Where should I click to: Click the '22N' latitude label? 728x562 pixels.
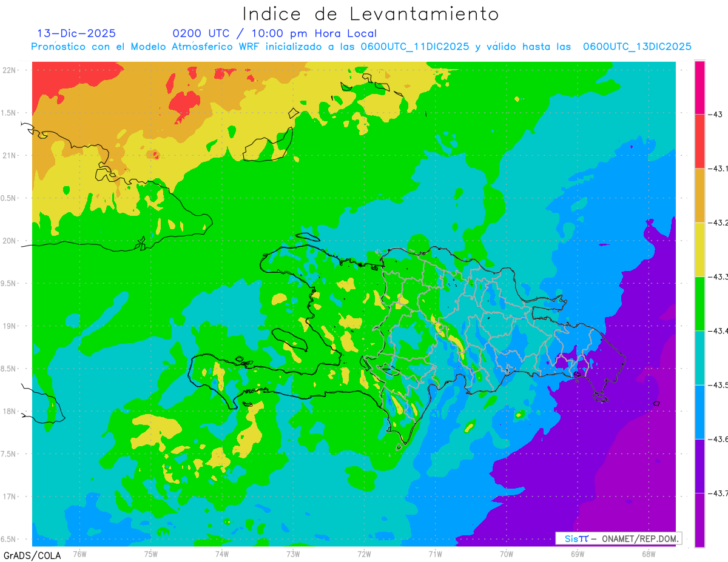pos(9,70)
